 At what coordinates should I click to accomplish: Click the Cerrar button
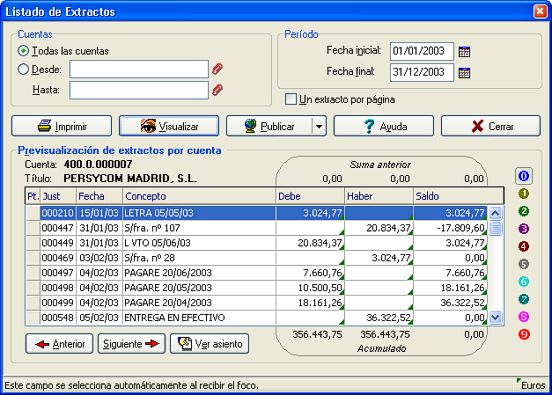[x=491, y=126]
